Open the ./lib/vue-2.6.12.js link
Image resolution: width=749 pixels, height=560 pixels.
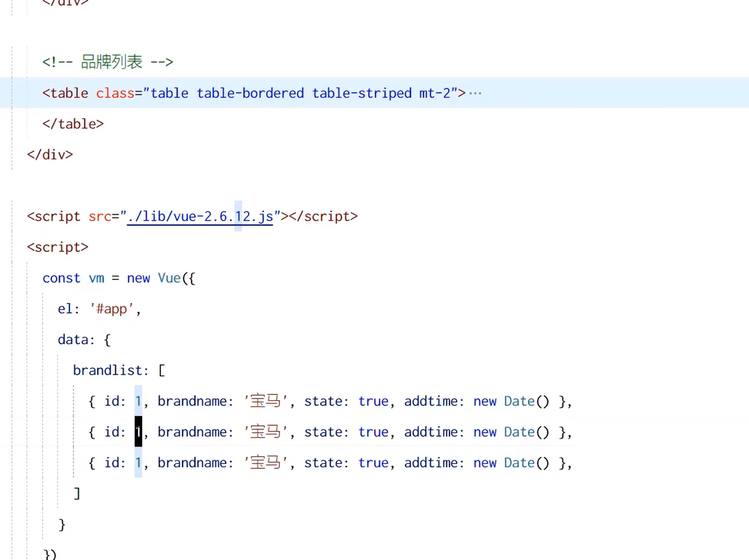pyautogui.click(x=200, y=217)
